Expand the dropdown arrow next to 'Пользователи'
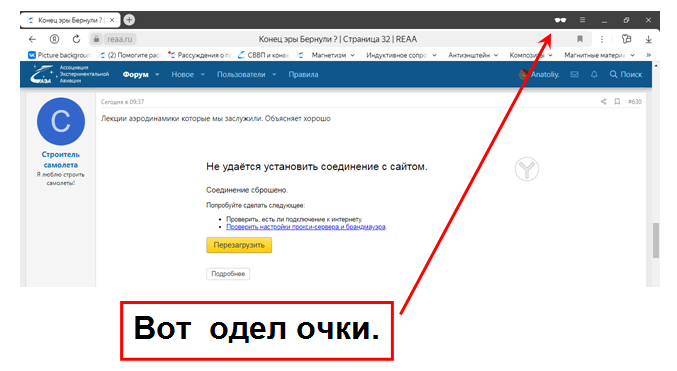The height and width of the screenshot is (371, 677). [274, 75]
